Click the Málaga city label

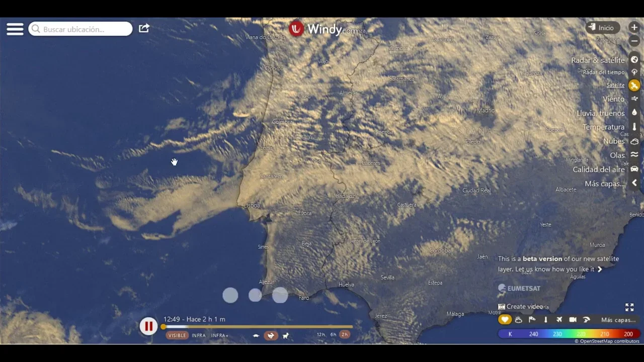[455, 314]
